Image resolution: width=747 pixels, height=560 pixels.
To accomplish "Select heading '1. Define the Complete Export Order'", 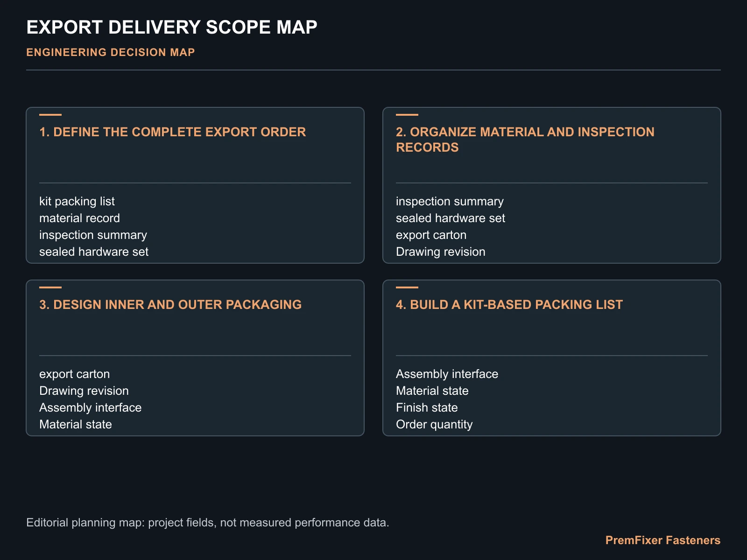I will pyautogui.click(x=173, y=132).
